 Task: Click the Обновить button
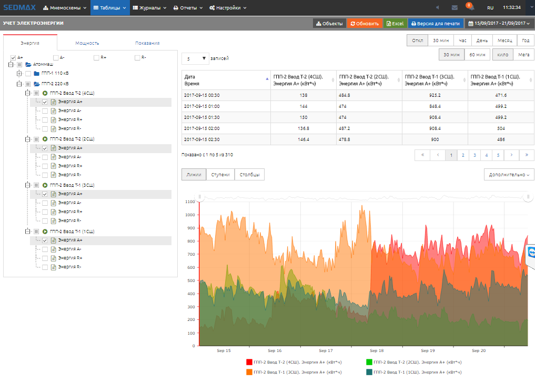point(364,24)
